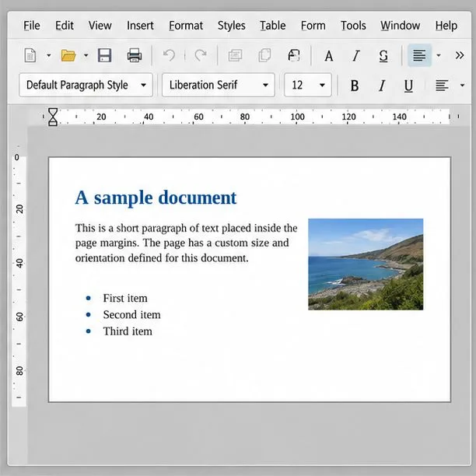Click the Copy icon in toolbar
The height and width of the screenshot is (476, 476).
click(x=264, y=55)
